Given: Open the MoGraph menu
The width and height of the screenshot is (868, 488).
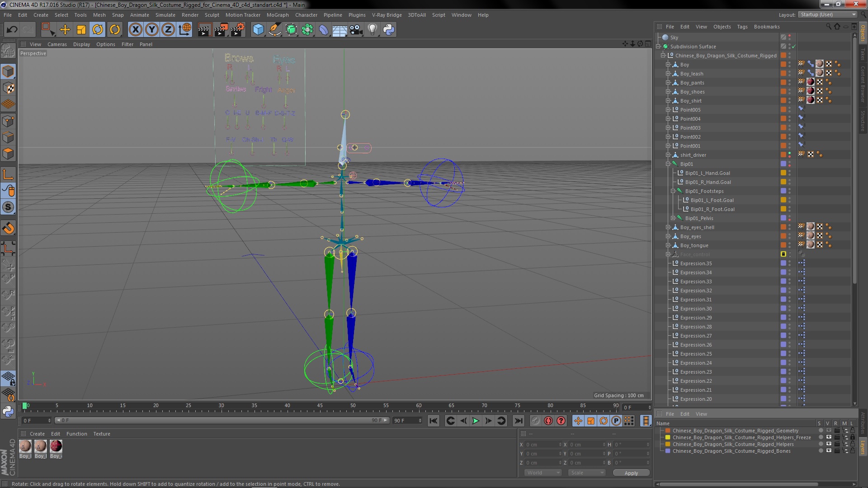Looking at the screenshot, I should [x=277, y=15].
